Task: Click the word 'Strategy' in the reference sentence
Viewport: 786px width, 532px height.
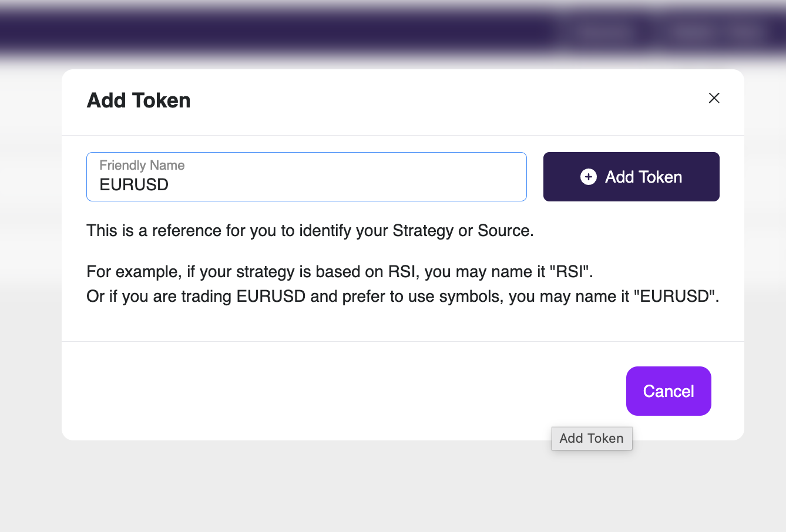Action: pyautogui.click(x=423, y=231)
